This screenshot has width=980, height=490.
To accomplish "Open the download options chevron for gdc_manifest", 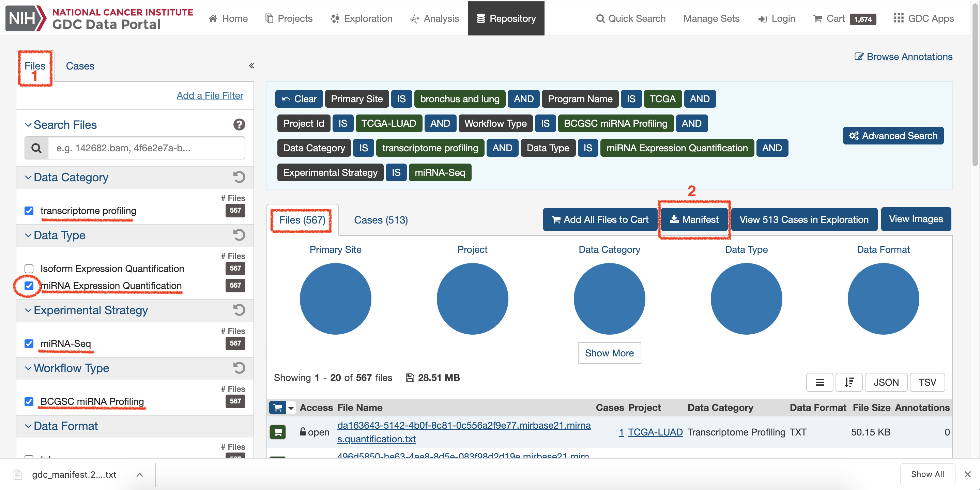I will click(x=140, y=474).
